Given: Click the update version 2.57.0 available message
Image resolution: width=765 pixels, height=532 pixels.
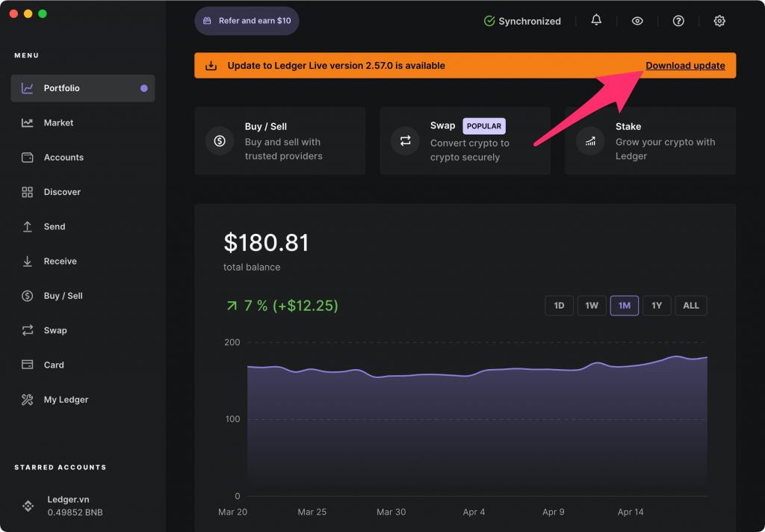Looking at the screenshot, I should [336, 66].
